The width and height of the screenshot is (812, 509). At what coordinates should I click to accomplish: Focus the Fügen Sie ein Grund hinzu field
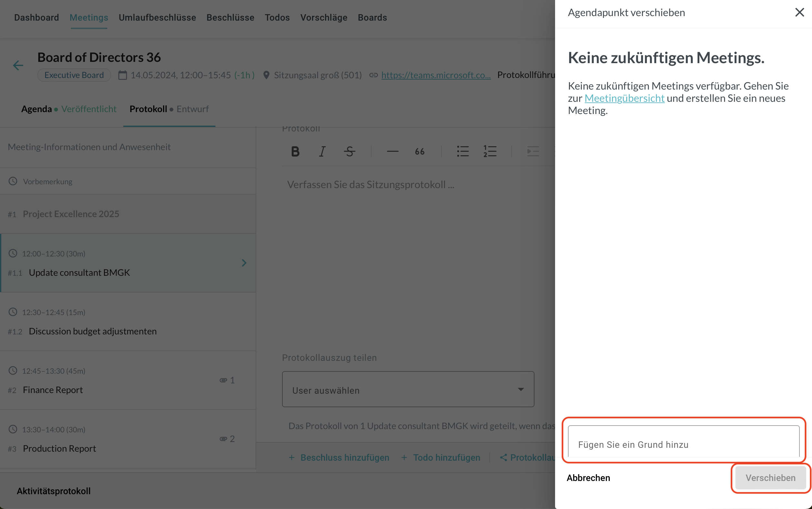[683, 444]
